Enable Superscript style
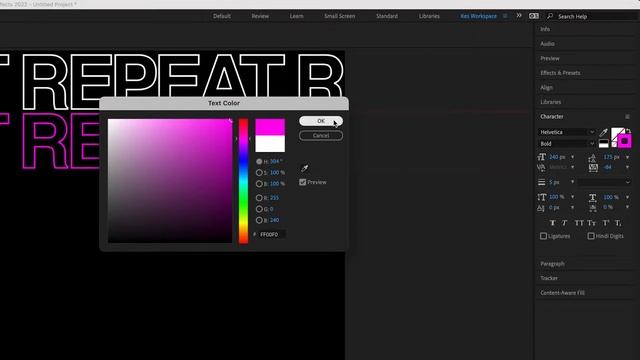This screenshot has width=640, height=360. click(606, 223)
